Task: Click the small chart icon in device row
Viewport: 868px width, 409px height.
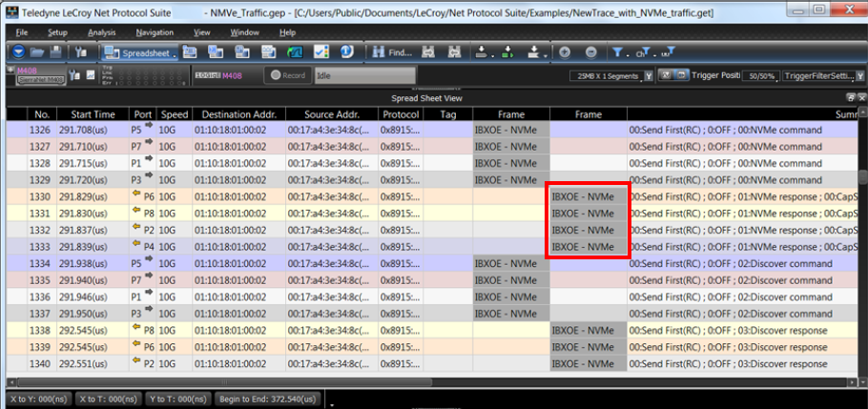Action: pyautogui.click(x=91, y=75)
